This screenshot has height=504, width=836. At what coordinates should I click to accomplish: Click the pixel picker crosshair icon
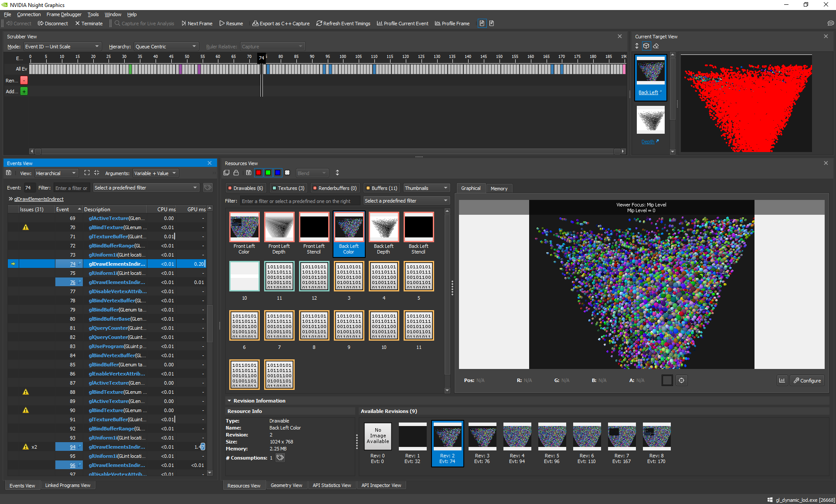click(x=681, y=380)
